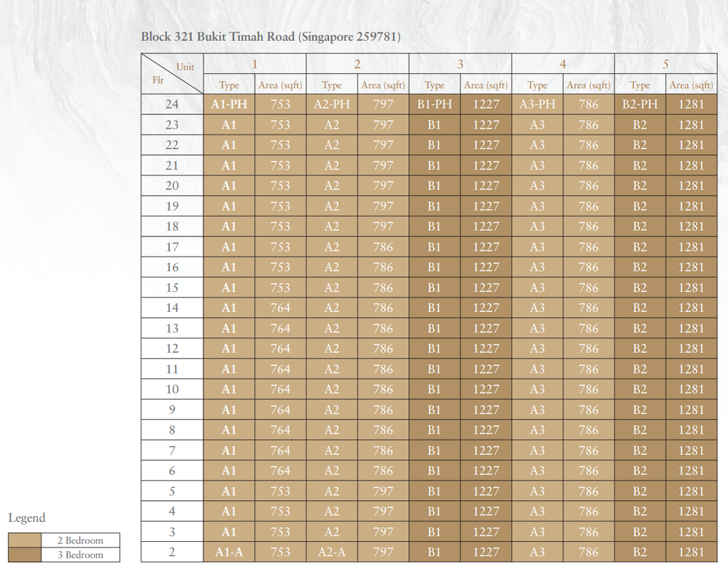Select floor number 23 row label

172,124
